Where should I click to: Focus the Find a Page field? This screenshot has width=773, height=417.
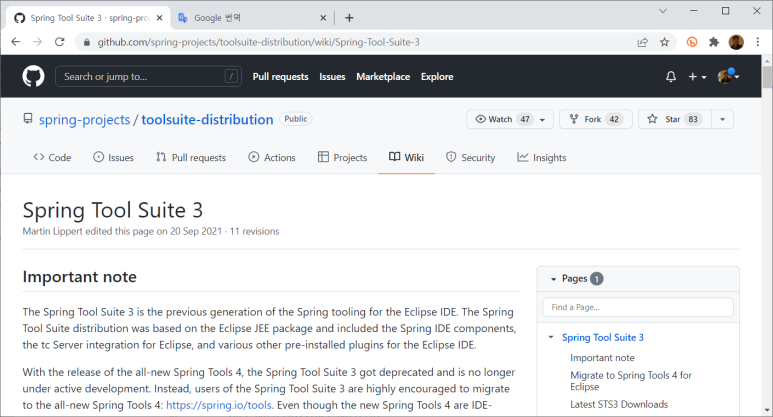point(638,307)
